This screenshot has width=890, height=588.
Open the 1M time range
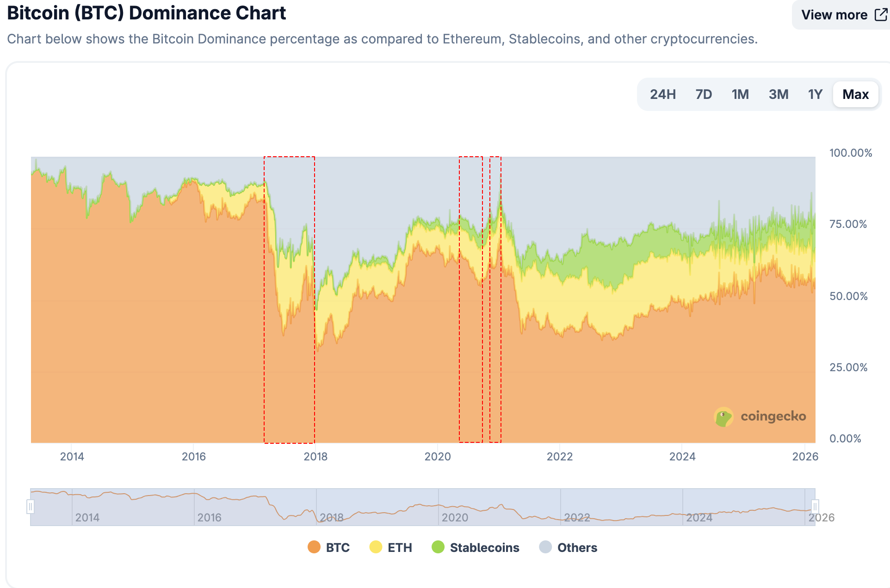tap(740, 94)
